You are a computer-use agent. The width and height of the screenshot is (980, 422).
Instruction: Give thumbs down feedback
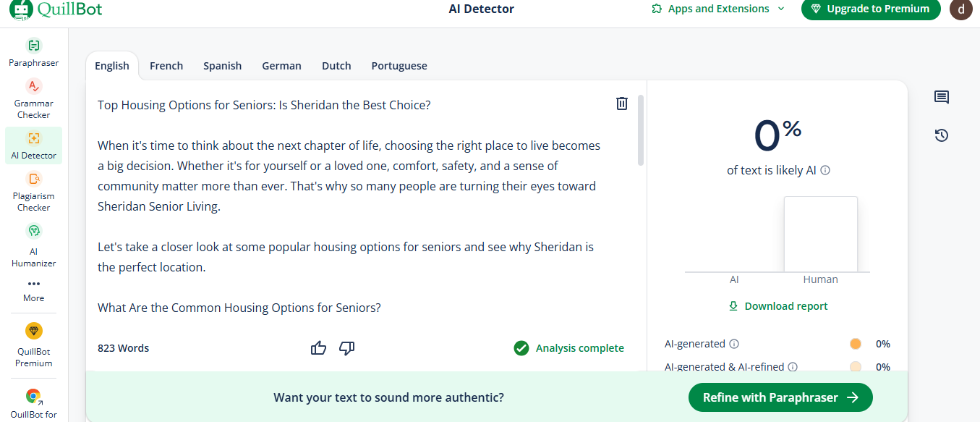tap(347, 348)
